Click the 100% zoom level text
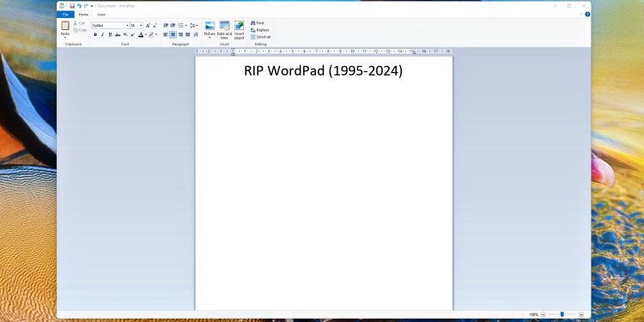644x322 pixels. [533, 314]
